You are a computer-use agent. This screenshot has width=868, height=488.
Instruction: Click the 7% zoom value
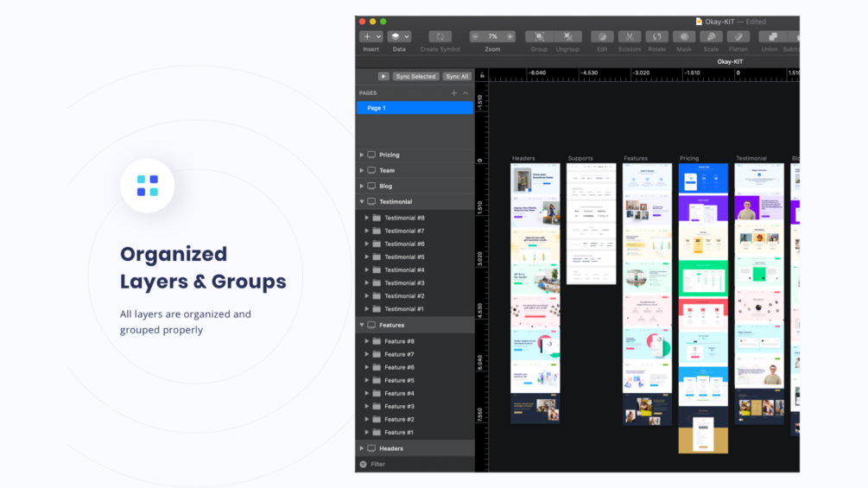point(492,36)
